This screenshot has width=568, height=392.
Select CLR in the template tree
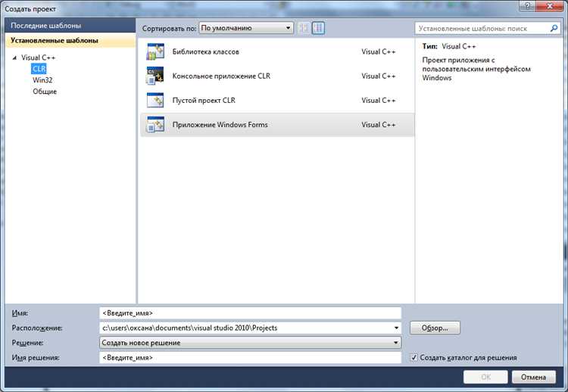pyautogui.click(x=39, y=69)
